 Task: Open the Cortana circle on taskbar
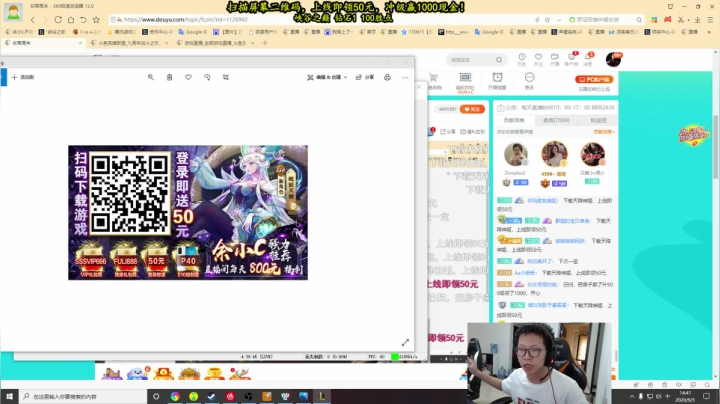click(x=156, y=396)
